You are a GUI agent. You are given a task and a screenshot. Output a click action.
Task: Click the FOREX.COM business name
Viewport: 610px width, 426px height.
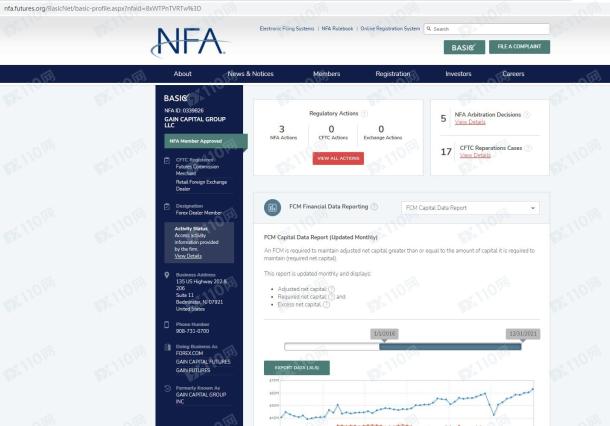tap(189, 353)
